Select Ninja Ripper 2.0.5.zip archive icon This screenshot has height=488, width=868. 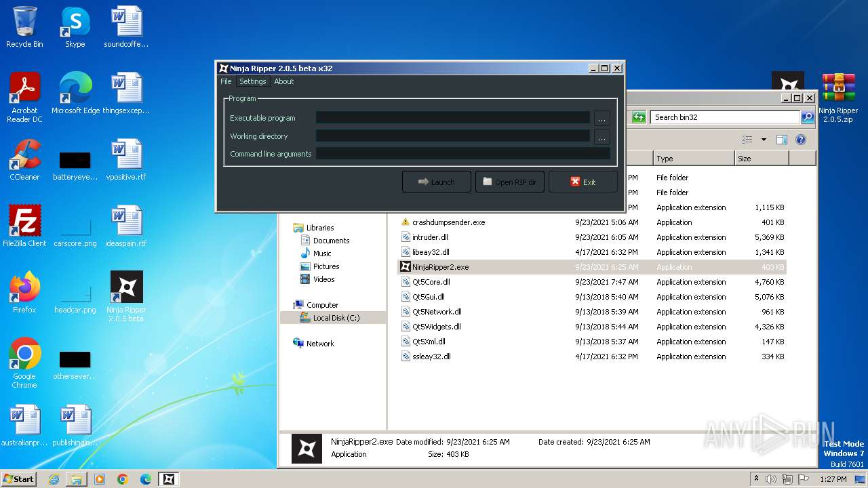[x=838, y=98]
